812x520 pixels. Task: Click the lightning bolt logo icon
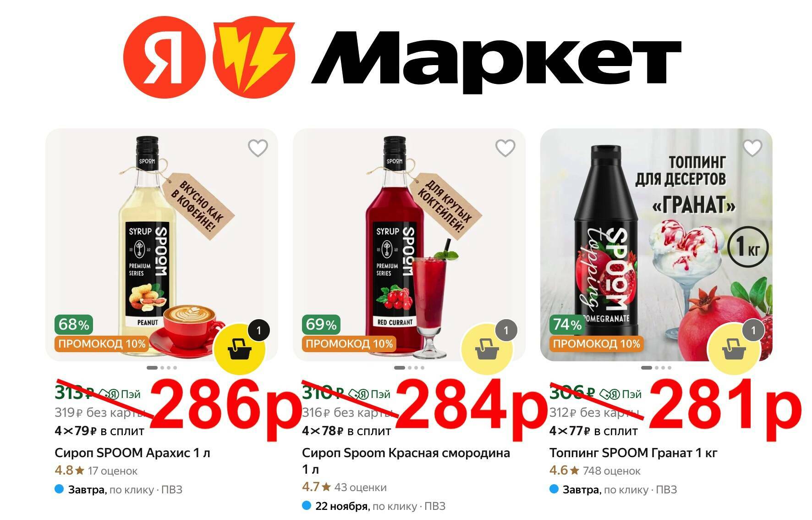[x=254, y=57]
